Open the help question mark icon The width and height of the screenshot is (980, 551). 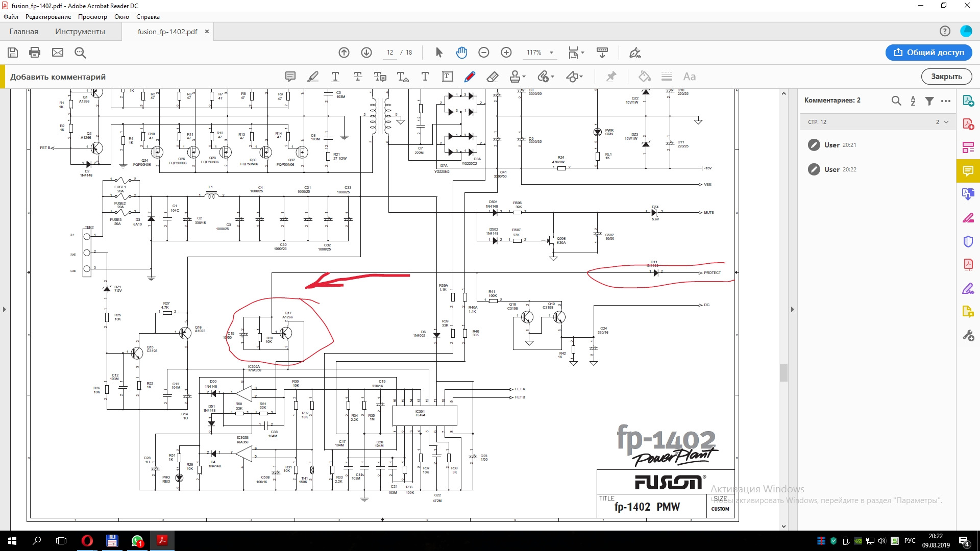945,31
